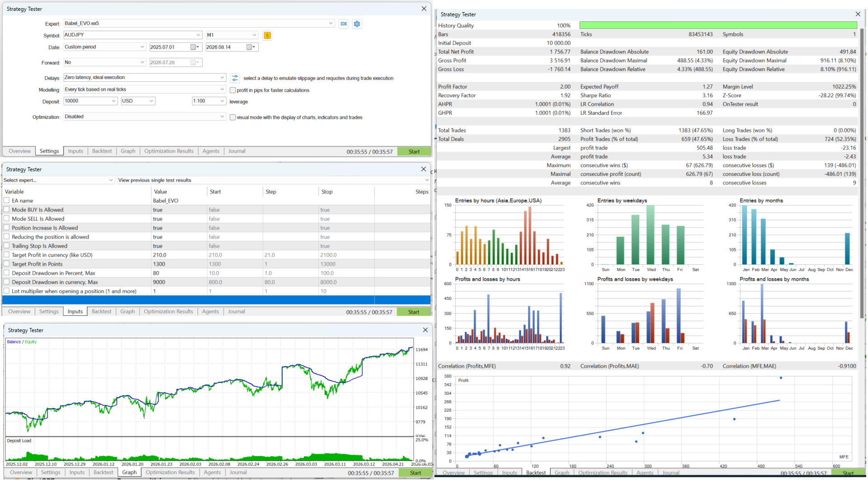Open the start date calendar picker
Screen dimensions: 868x488
195,47
